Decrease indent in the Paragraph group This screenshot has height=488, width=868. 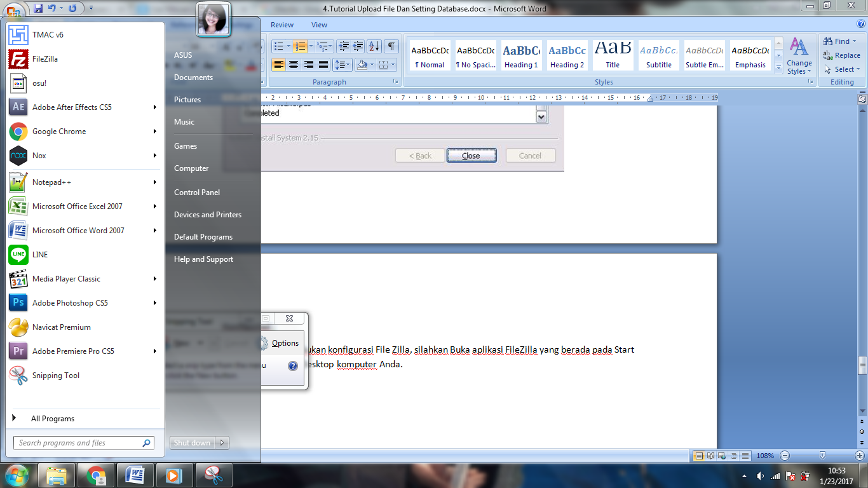[344, 46]
